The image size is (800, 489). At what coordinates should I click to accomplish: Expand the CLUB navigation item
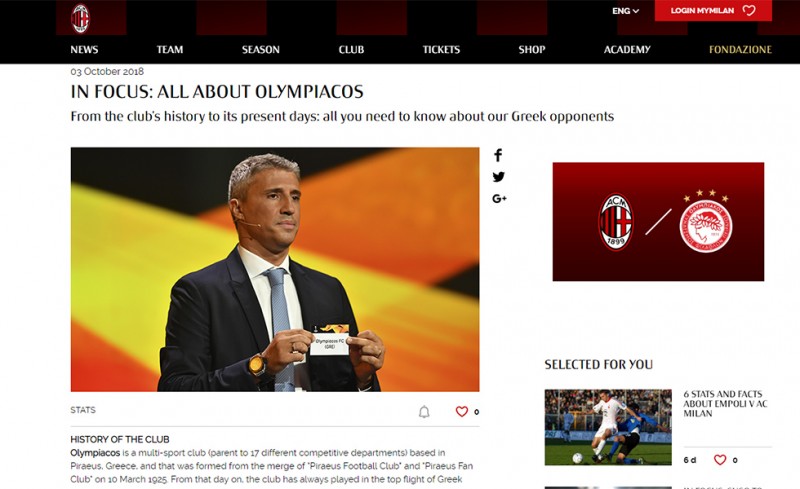pos(352,50)
